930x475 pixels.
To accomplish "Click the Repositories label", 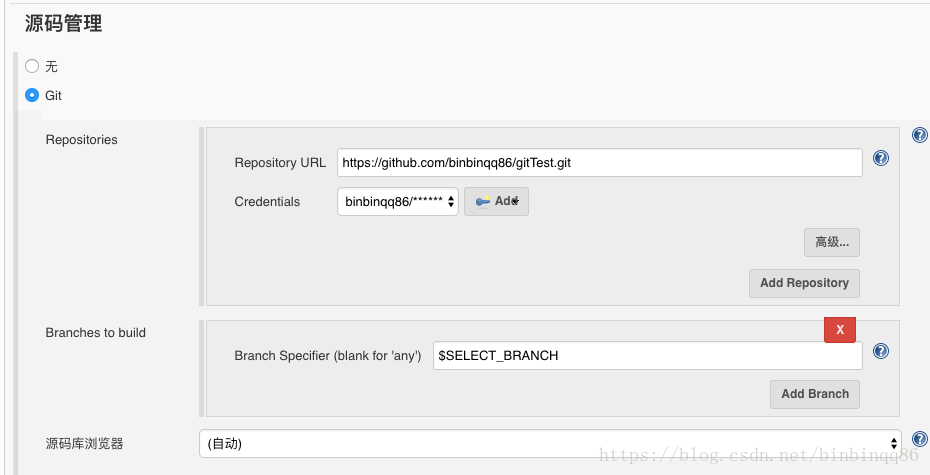I will pos(81,140).
